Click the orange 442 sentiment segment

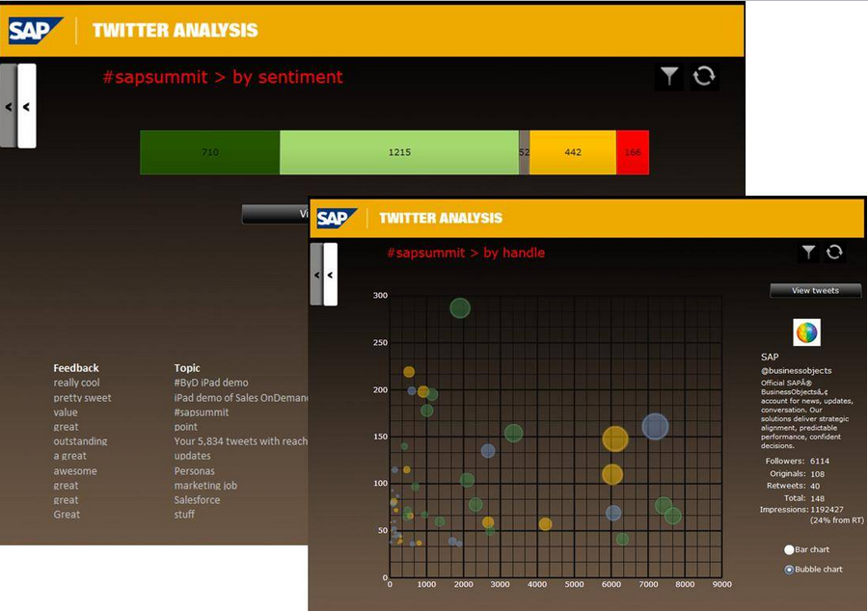[573, 152]
